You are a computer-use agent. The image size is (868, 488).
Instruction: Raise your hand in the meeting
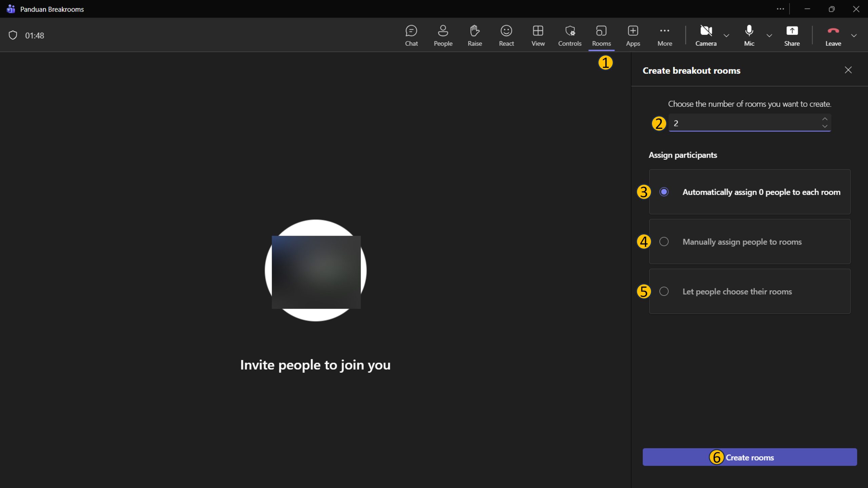tap(475, 35)
